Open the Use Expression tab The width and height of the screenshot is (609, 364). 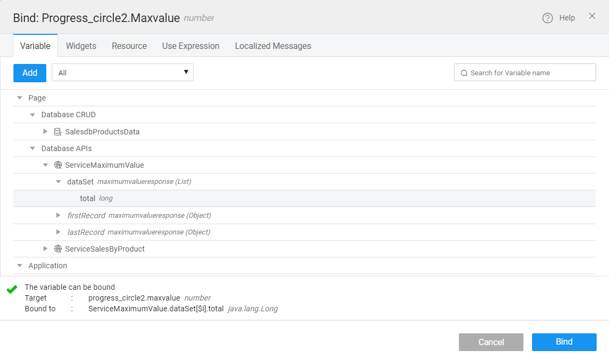pos(190,46)
